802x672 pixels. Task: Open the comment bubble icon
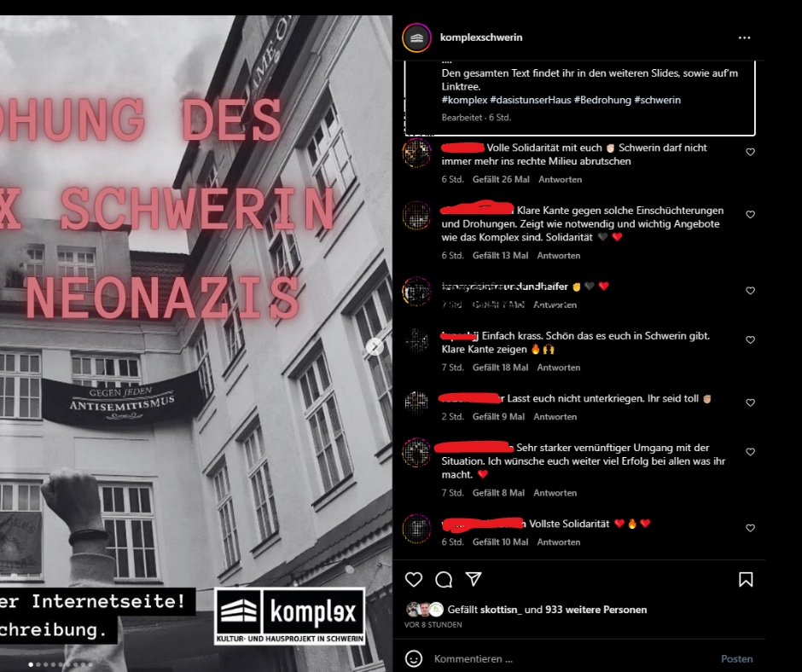[x=444, y=579]
